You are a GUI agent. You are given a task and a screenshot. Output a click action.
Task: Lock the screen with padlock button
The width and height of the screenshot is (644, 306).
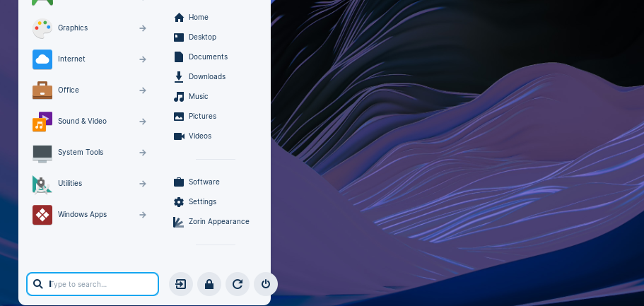[209, 284]
